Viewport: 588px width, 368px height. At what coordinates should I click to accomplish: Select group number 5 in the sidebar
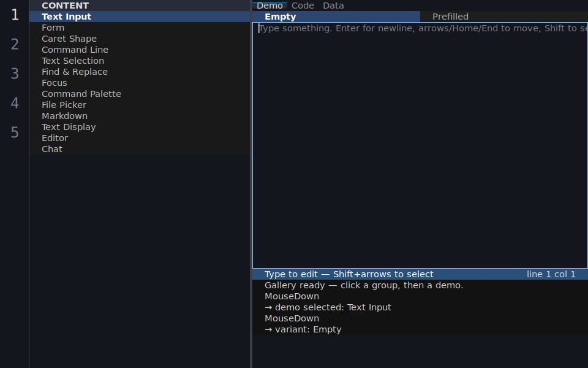click(x=15, y=132)
